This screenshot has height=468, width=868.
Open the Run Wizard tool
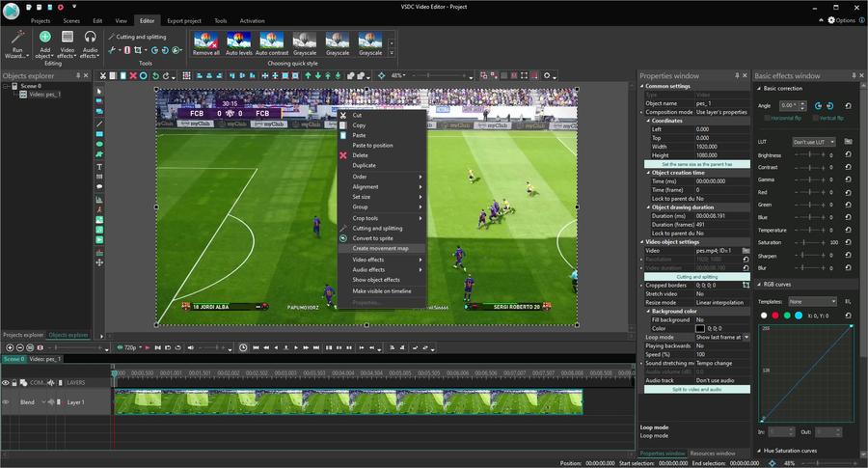(16, 44)
